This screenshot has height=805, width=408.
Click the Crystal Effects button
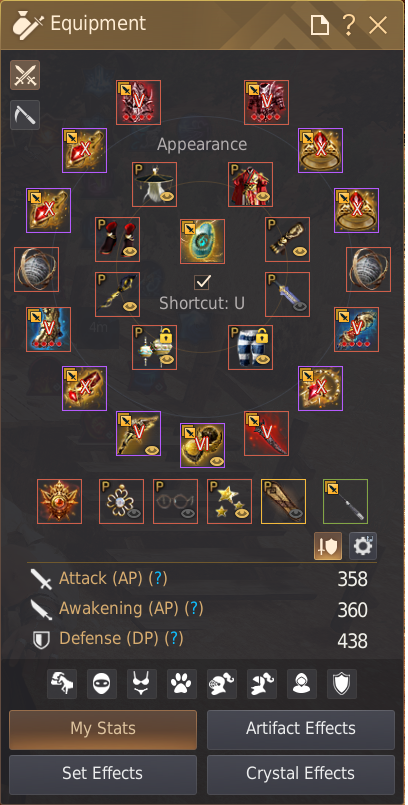(301, 774)
